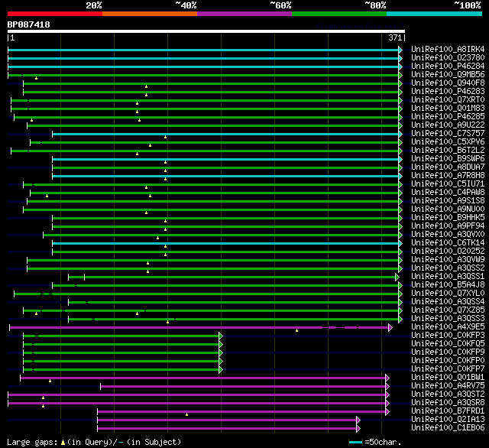The height and width of the screenshot is (448, 489).
Task: Open hit UniRef100_C0KFP9
Action: click(x=448, y=352)
